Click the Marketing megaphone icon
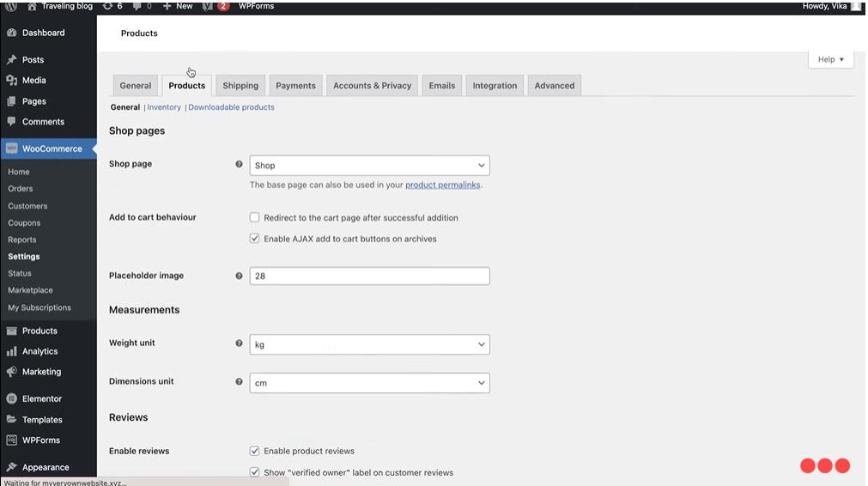Image resolution: width=868 pixels, height=486 pixels. pyautogui.click(x=12, y=372)
